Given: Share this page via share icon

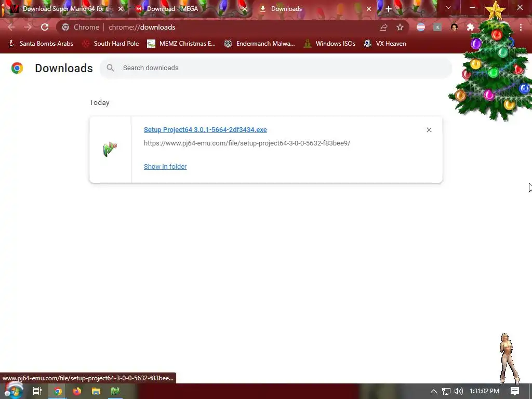Looking at the screenshot, I should coord(383,27).
